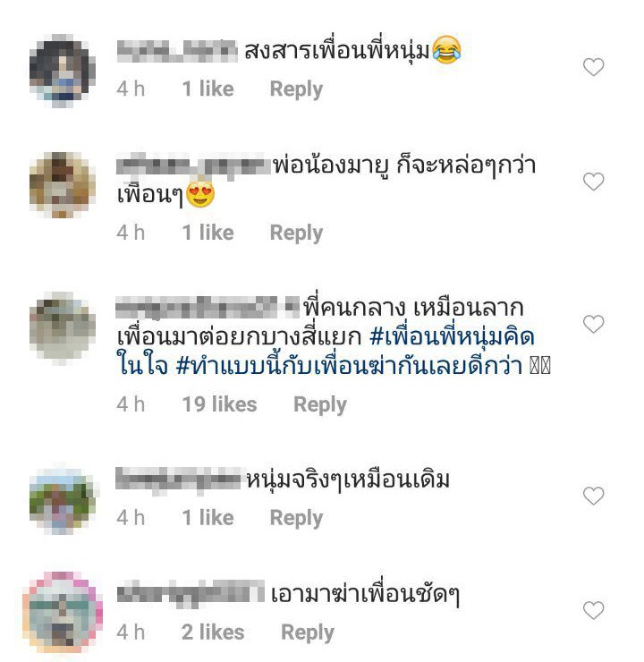Image resolution: width=644 pixels, height=662 pixels.
Task: Open first commenter's profile picture
Action: coord(63,71)
